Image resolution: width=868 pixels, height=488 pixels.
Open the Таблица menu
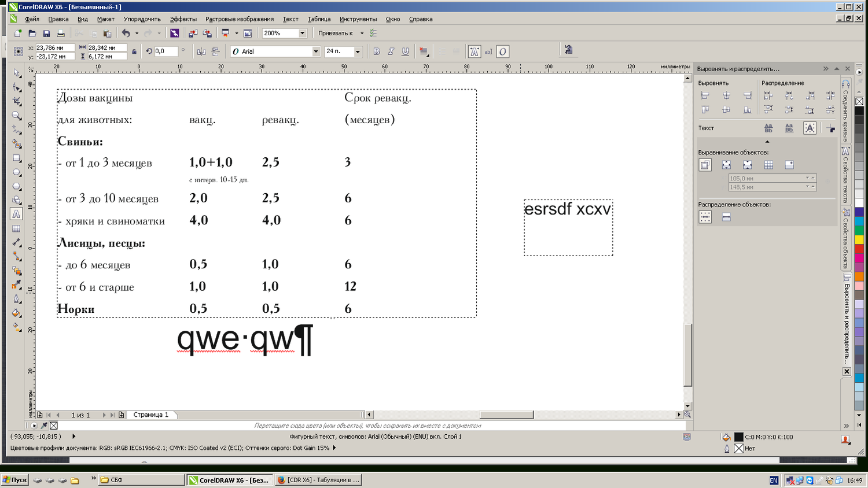(319, 19)
